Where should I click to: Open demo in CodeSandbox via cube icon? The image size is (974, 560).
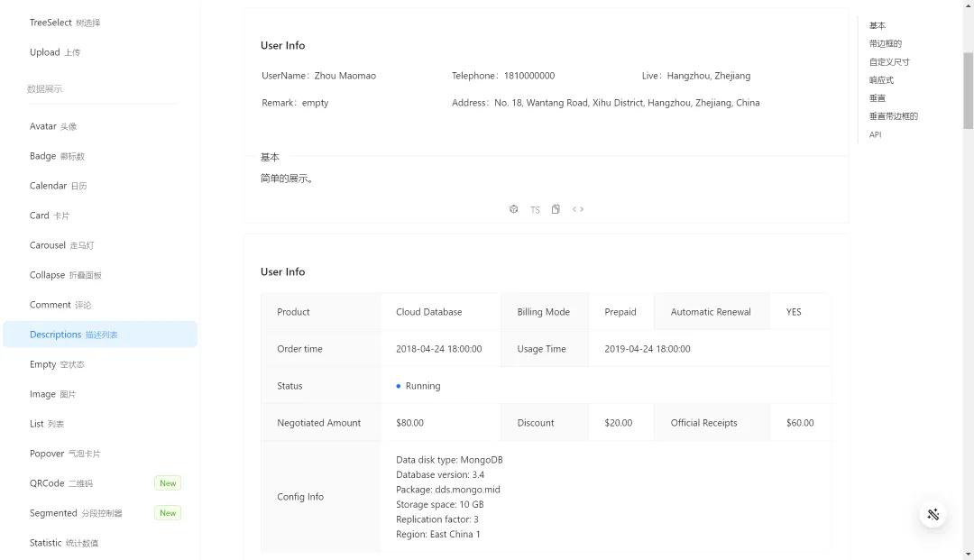[x=514, y=209]
